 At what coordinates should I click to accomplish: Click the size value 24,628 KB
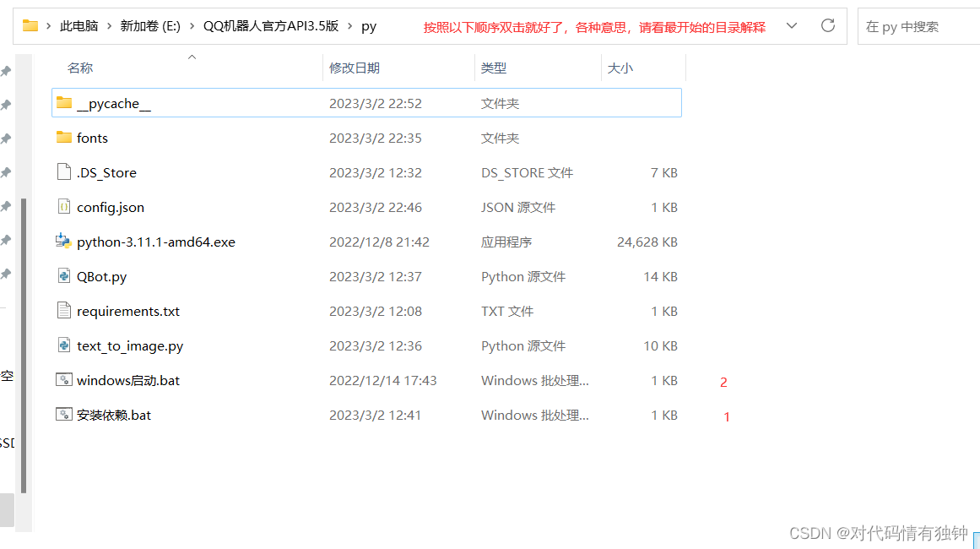(647, 242)
